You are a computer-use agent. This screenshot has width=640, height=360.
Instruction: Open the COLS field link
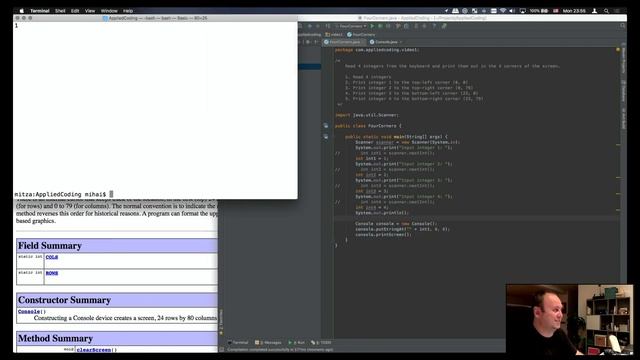coord(52,257)
